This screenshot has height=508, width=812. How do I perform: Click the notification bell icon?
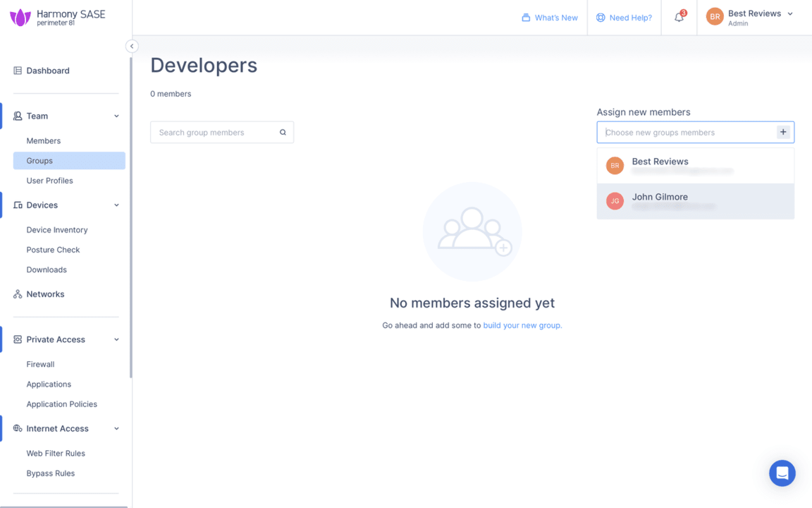pyautogui.click(x=679, y=18)
